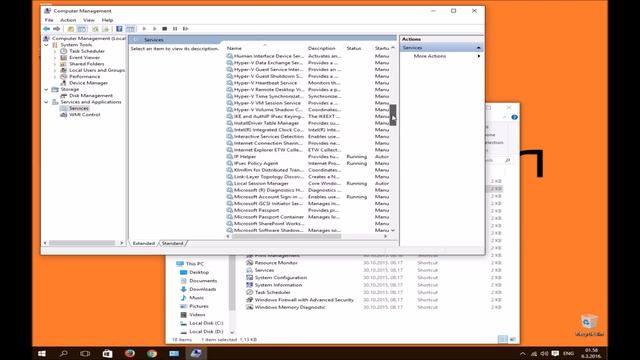Click the volume icon in system tray
The image size is (640, 360).
tap(544, 353)
